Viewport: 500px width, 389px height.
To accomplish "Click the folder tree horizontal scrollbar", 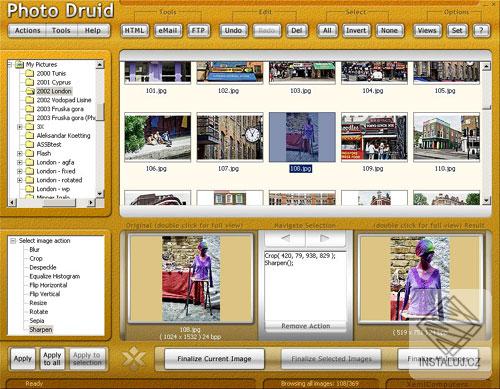I will pyautogui.click(x=51, y=202).
